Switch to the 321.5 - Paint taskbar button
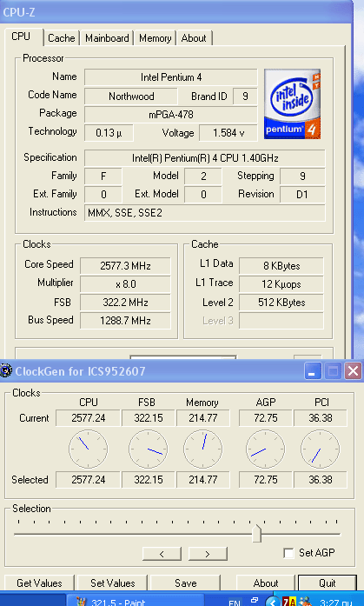Viewport: 364px width, 606px height. (x=136, y=602)
